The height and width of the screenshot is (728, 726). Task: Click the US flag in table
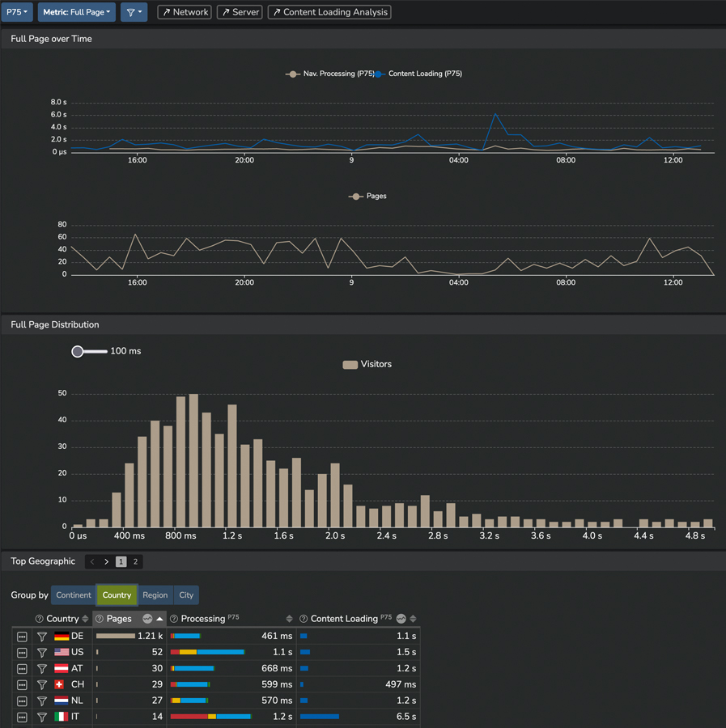point(62,652)
